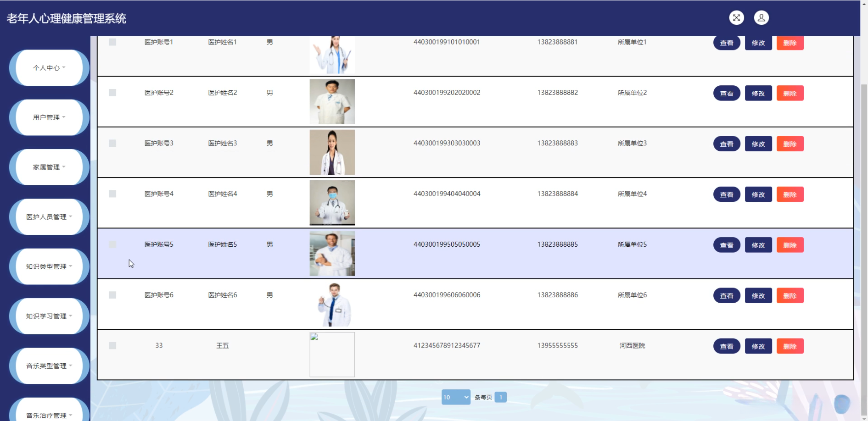The image size is (868, 421).
Task: Edit the 医护账号1 record
Action: [x=758, y=43]
